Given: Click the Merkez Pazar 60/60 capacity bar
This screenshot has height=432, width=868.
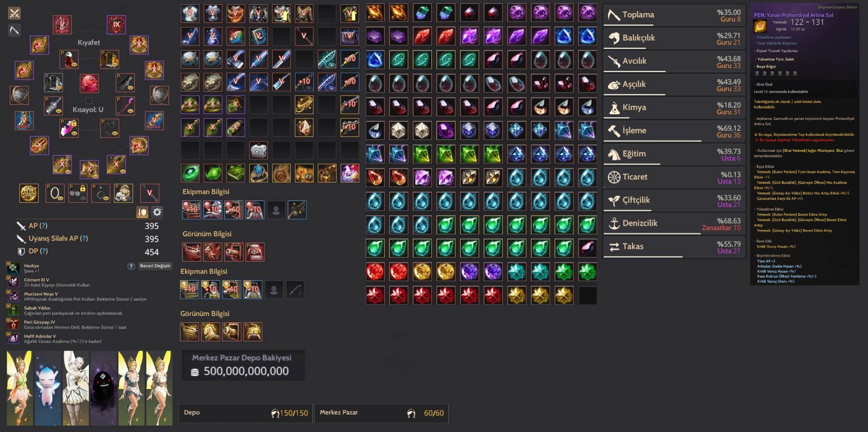Looking at the screenshot, I should tap(382, 413).
